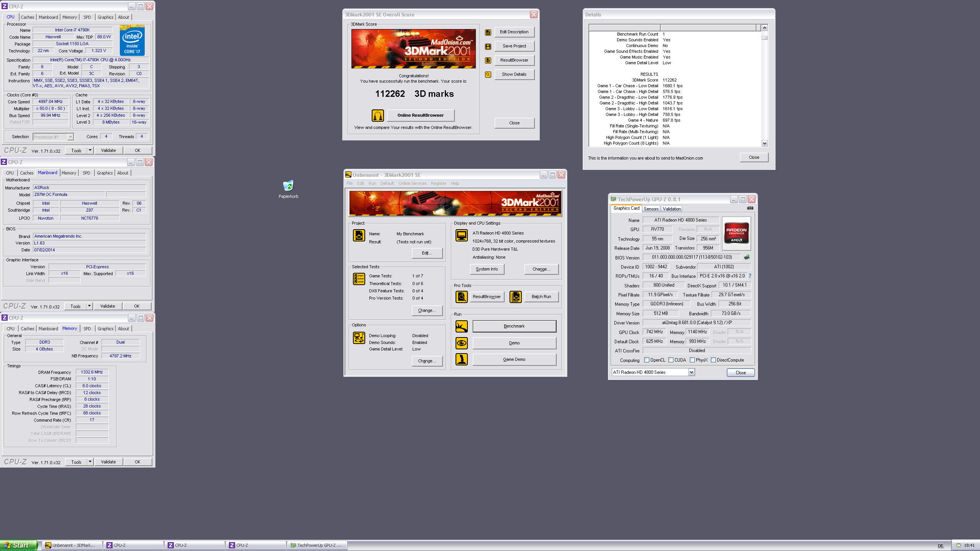Click the Benchmark button

pyautogui.click(x=514, y=326)
